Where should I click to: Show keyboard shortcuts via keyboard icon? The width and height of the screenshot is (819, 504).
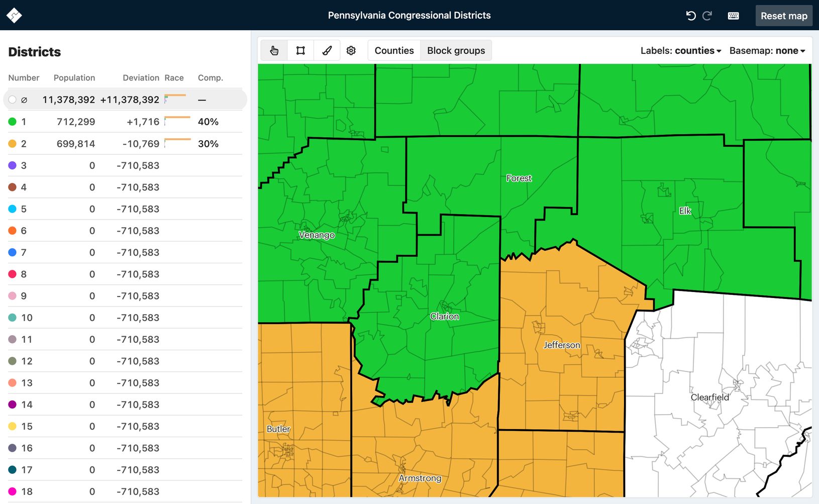pyautogui.click(x=733, y=16)
